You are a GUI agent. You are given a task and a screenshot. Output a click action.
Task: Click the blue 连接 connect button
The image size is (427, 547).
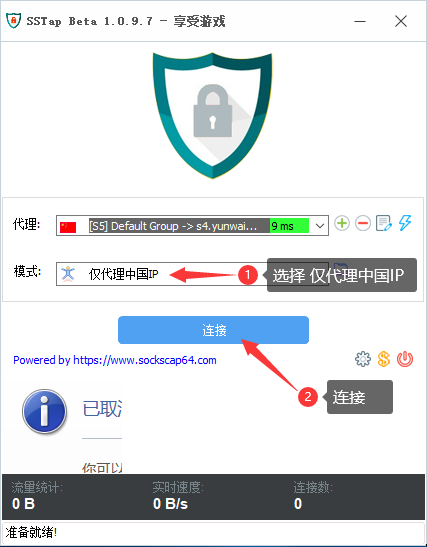(x=214, y=330)
